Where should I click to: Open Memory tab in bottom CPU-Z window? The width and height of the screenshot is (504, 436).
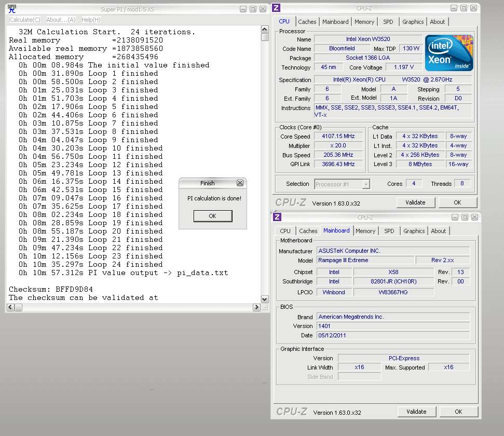(365, 231)
